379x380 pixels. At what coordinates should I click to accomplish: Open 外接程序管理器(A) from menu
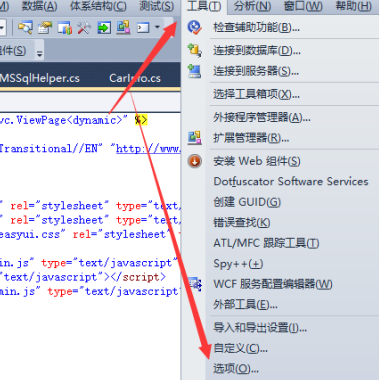click(262, 117)
